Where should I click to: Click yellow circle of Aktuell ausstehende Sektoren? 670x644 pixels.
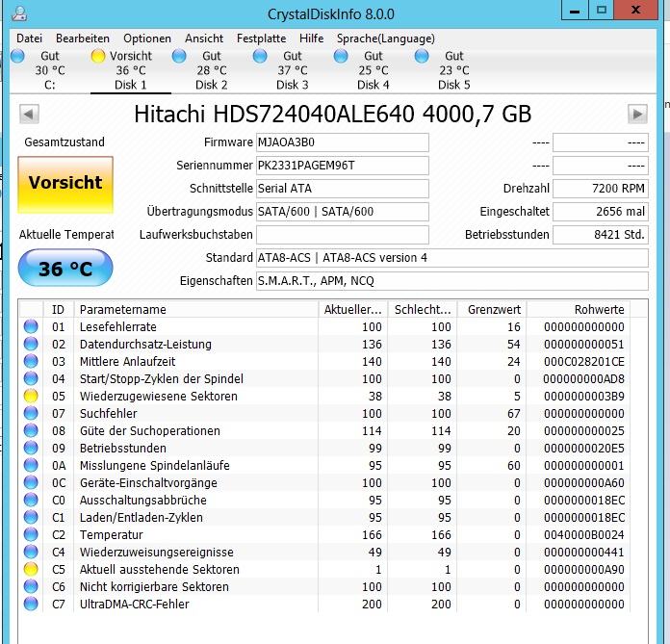click(31, 569)
